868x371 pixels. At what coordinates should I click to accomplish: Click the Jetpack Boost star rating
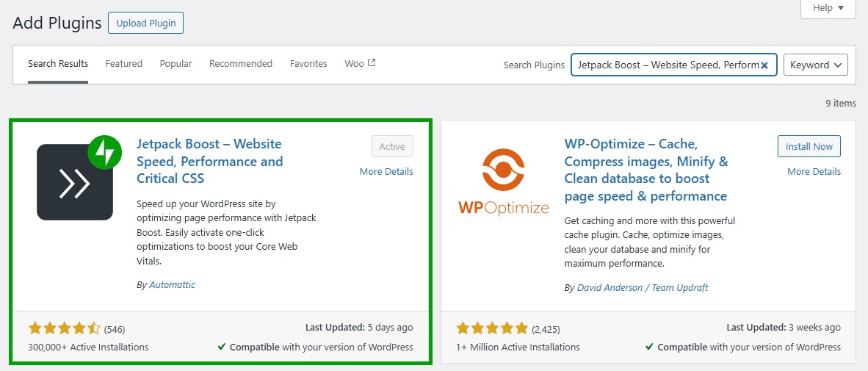[64, 329]
